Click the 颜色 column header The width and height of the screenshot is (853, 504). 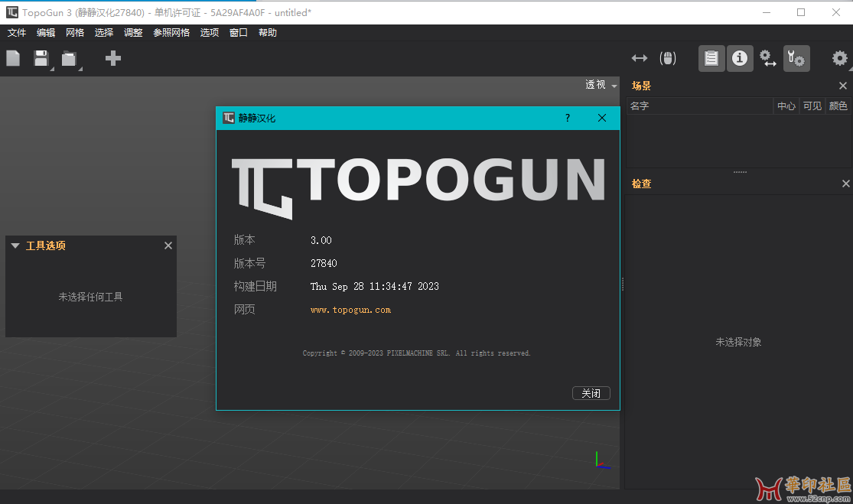tap(838, 106)
